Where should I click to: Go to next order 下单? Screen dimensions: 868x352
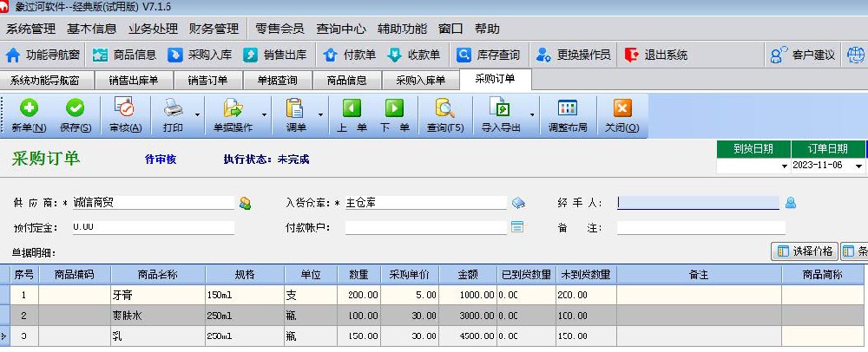click(x=395, y=115)
